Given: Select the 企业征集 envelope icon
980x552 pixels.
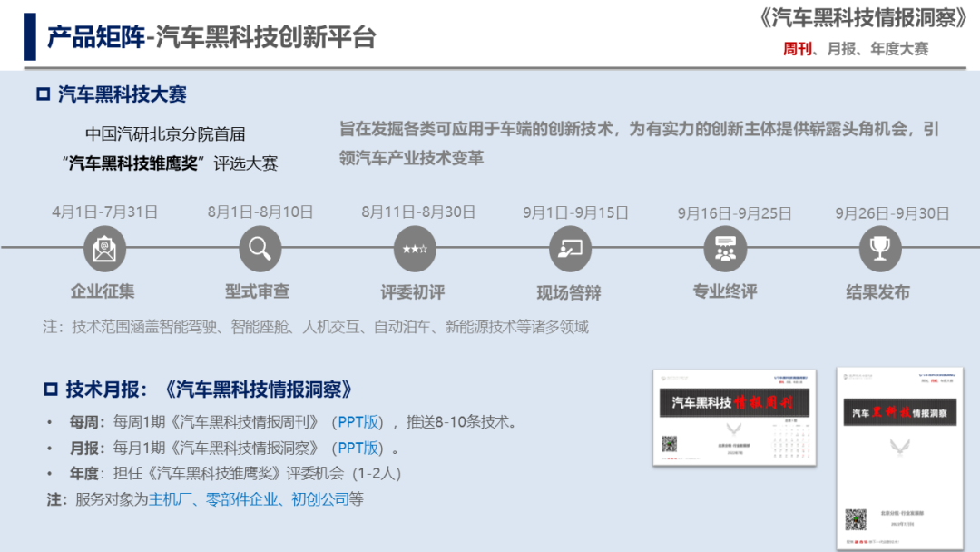Looking at the screenshot, I should 103,248.
